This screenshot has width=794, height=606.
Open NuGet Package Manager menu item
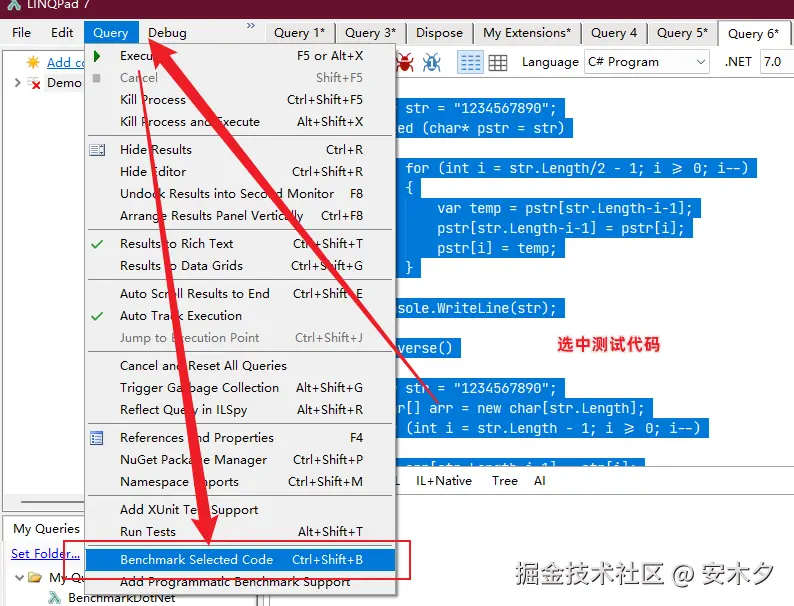pyautogui.click(x=241, y=460)
